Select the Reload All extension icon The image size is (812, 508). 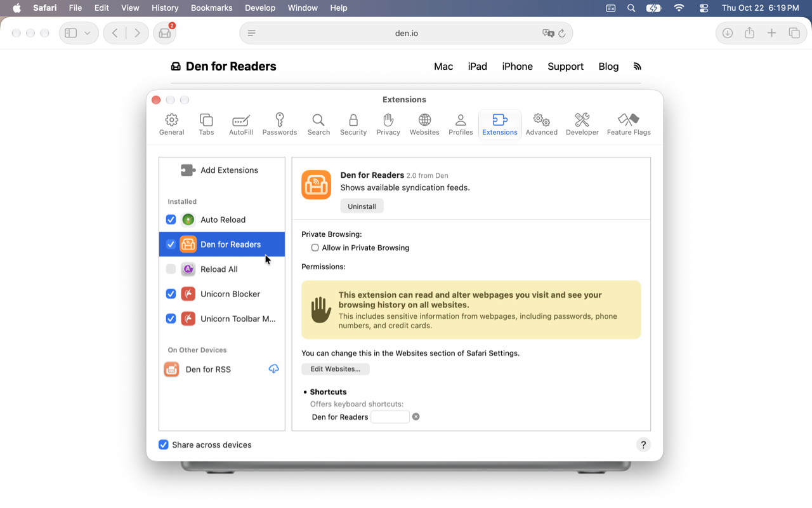(x=188, y=269)
